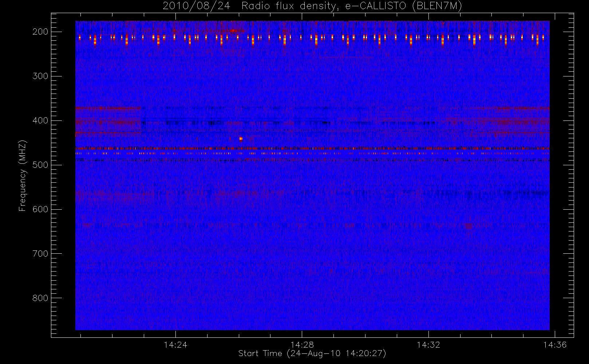Viewport: 589px width, 364px height.
Task: Click the 14:36 time tick label
Action: click(555, 345)
